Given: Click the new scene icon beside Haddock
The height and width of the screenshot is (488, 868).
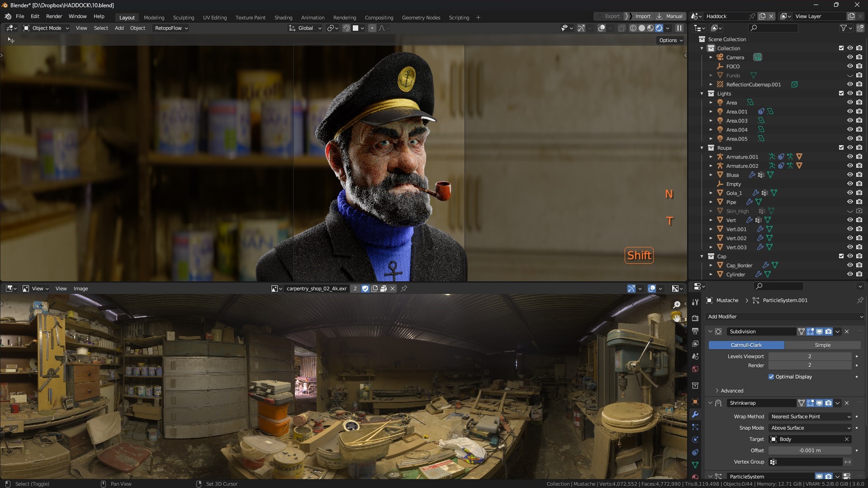Looking at the screenshot, I should click(762, 16).
